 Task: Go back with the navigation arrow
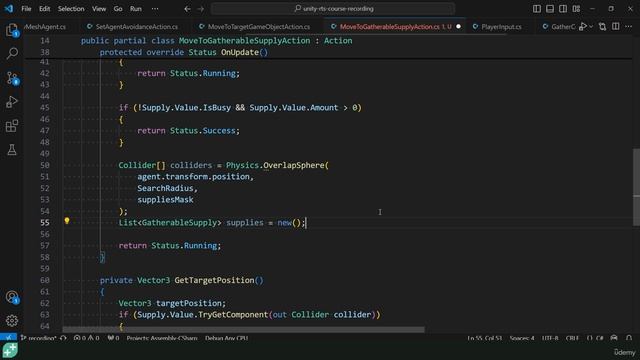[x=187, y=9]
